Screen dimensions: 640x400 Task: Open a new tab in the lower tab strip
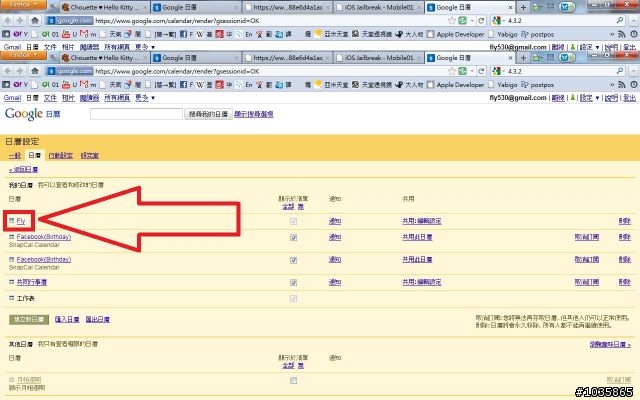(x=523, y=58)
